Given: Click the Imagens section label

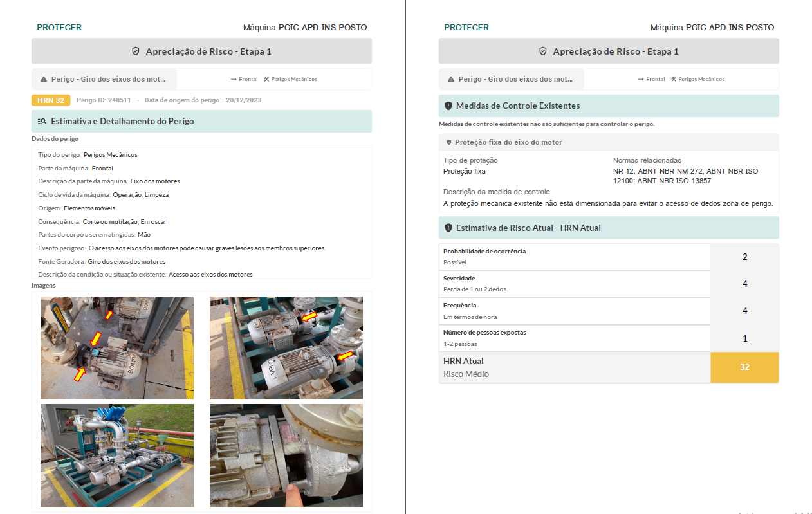Looking at the screenshot, I should click(44, 286).
